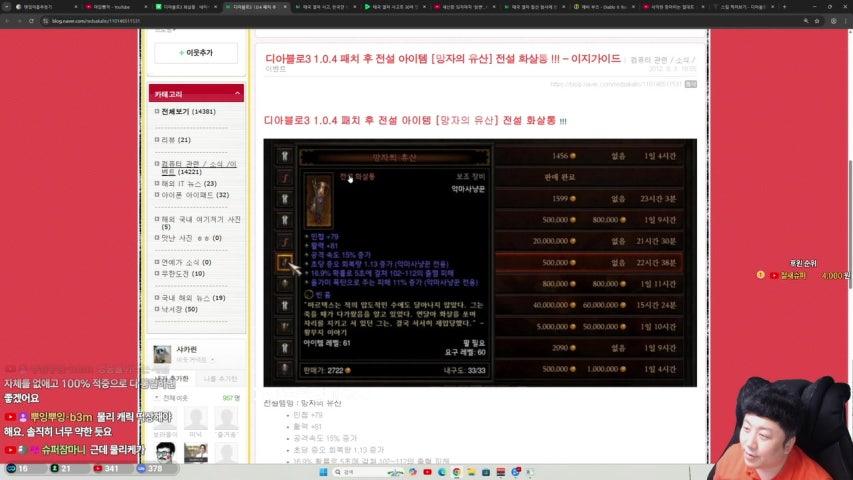This screenshot has width=853, height=480.
Task: Click legendary quiver item image in tooltip
Action: (x=319, y=201)
